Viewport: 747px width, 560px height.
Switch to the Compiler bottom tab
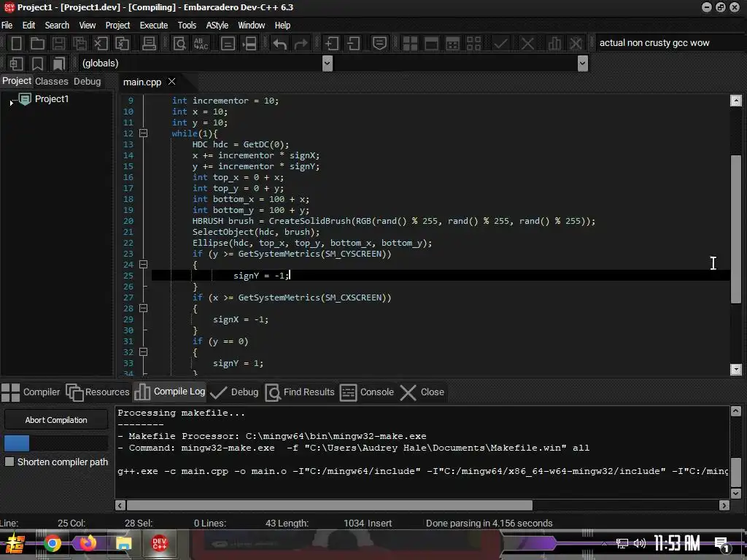31,392
